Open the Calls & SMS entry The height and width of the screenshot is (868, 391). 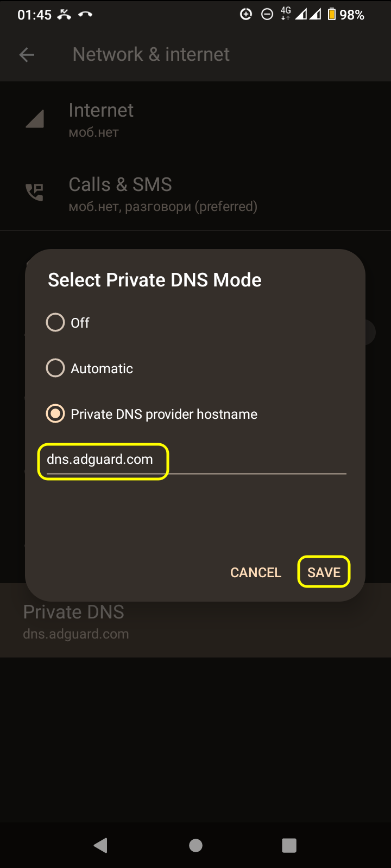pyautogui.click(x=163, y=193)
